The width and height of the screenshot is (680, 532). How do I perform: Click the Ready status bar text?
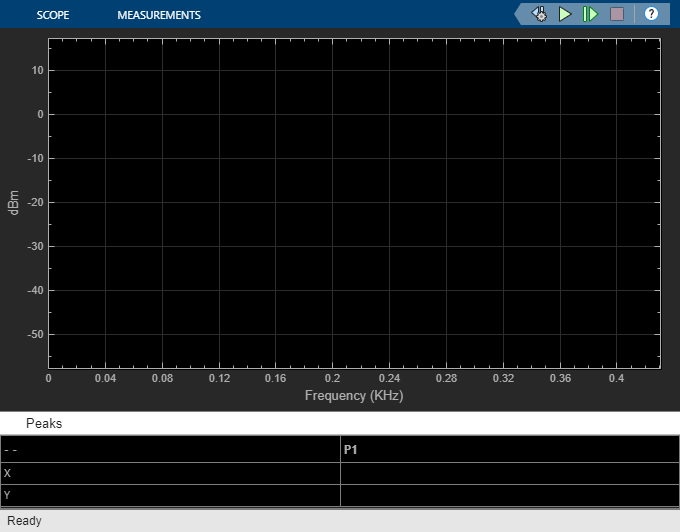24,521
